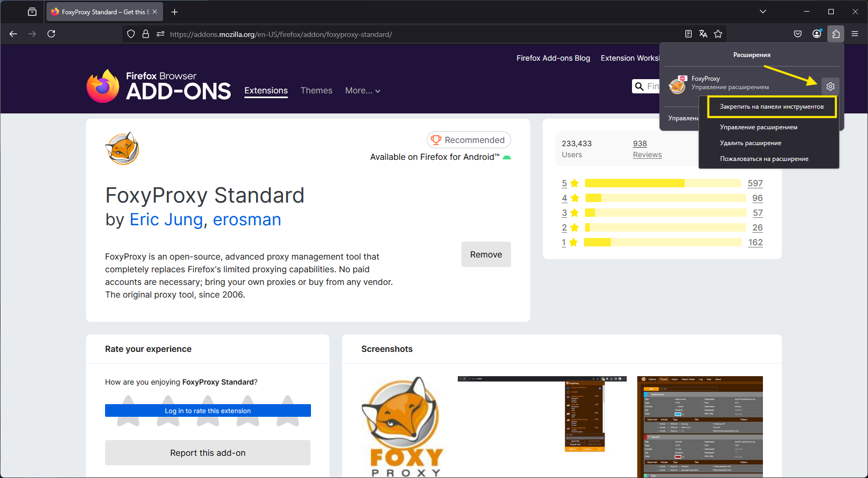Go to Firefox Browser Add-ons home logo

point(159,86)
